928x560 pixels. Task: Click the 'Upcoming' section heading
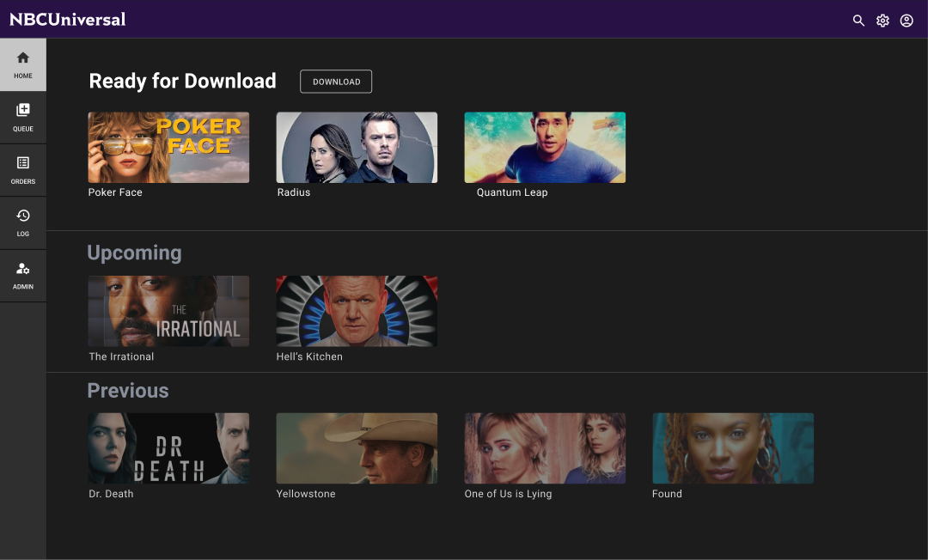134,253
